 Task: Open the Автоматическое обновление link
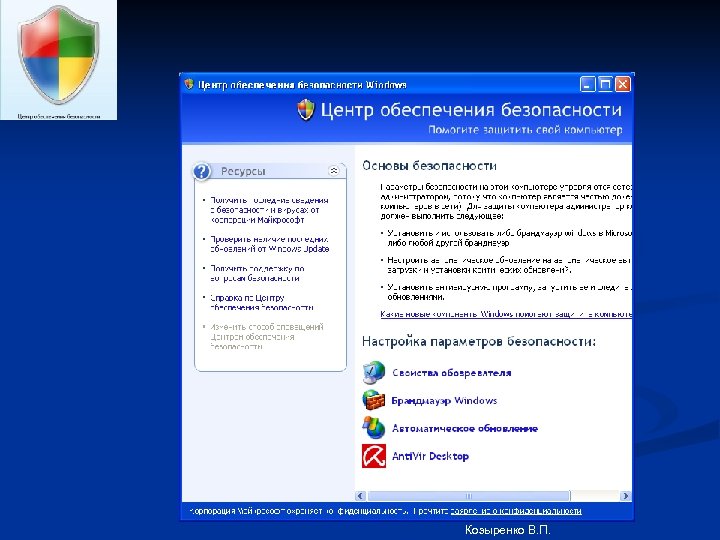pyautogui.click(x=465, y=428)
